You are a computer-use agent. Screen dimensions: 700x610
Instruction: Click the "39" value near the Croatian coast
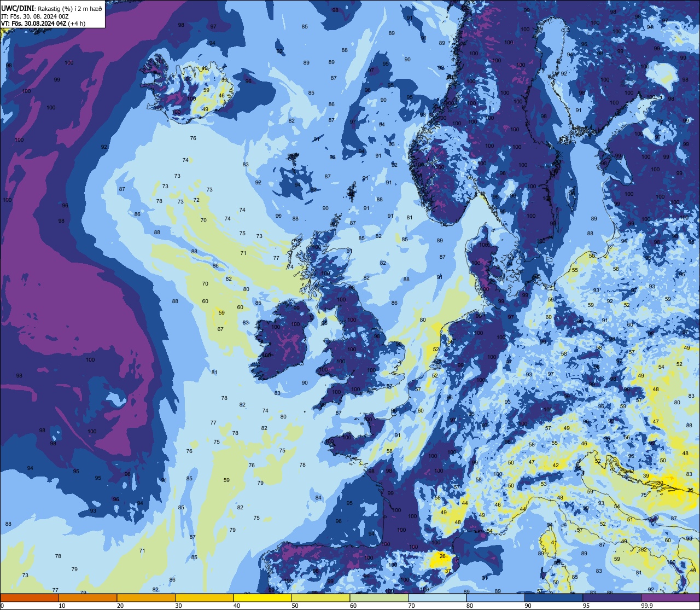click(646, 476)
